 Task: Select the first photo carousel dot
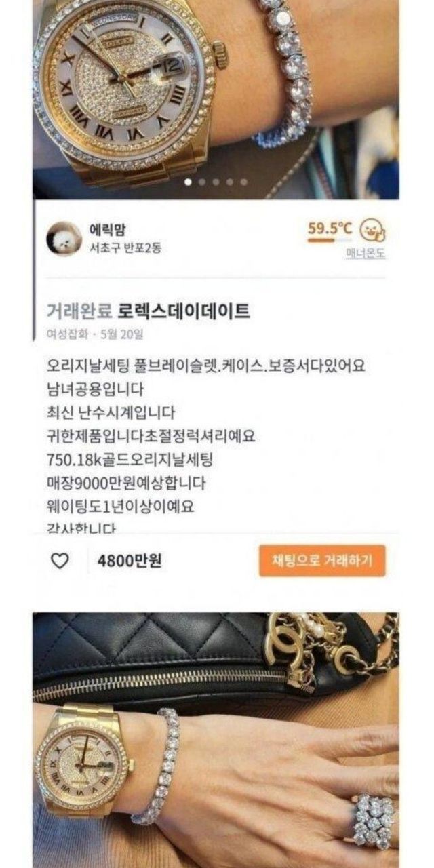189,182
